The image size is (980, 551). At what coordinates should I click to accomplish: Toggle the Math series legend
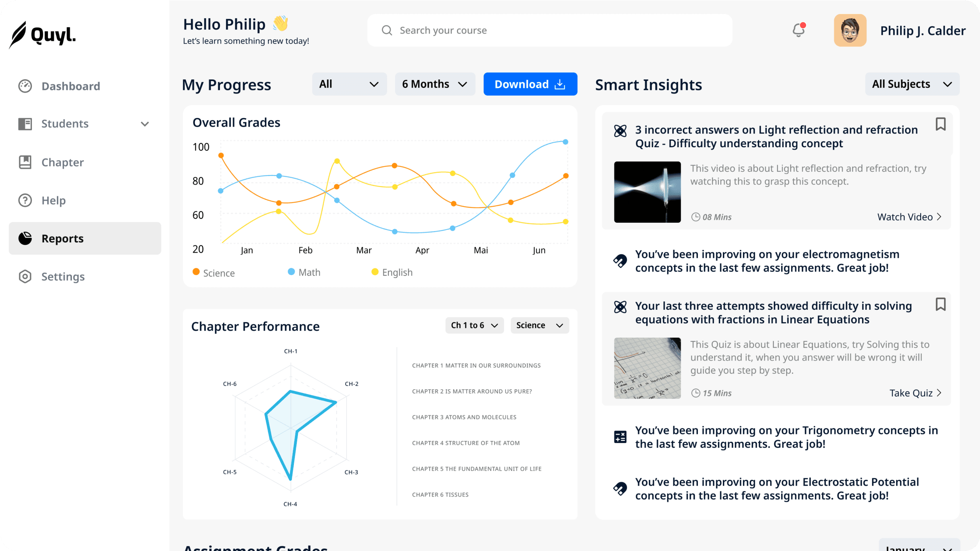[x=304, y=272]
